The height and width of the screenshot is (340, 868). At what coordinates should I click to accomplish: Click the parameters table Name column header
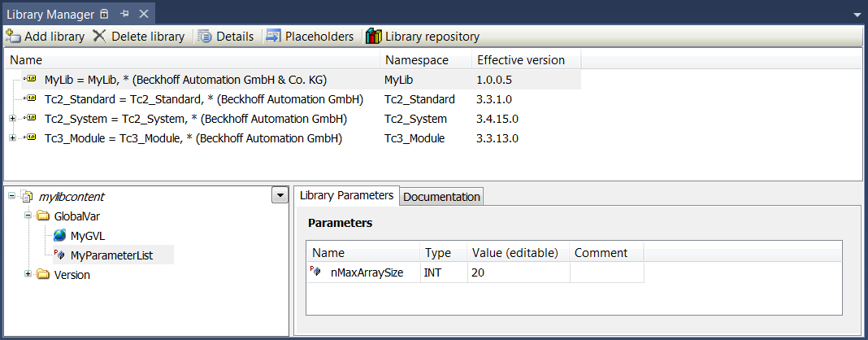click(363, 253)
